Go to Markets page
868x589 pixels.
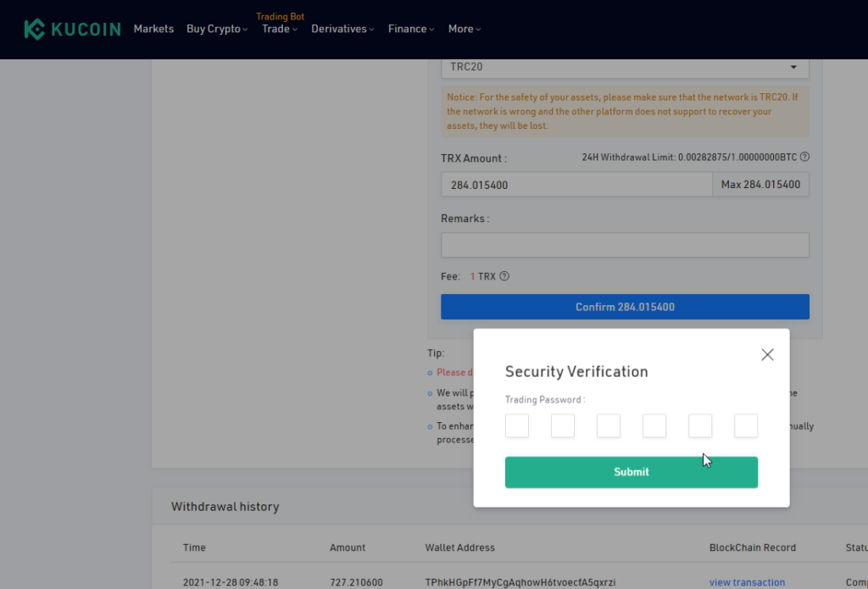pyautogui.click(x=153, y=29)
